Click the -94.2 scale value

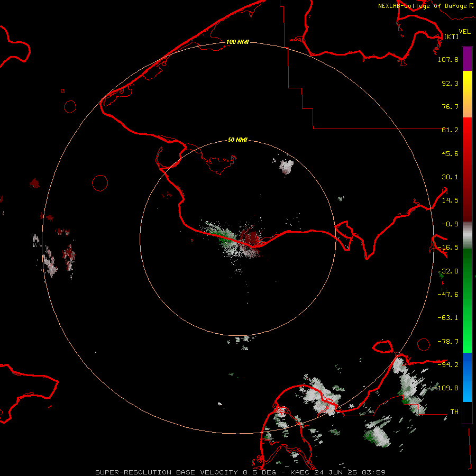click(x=448, y=364)
